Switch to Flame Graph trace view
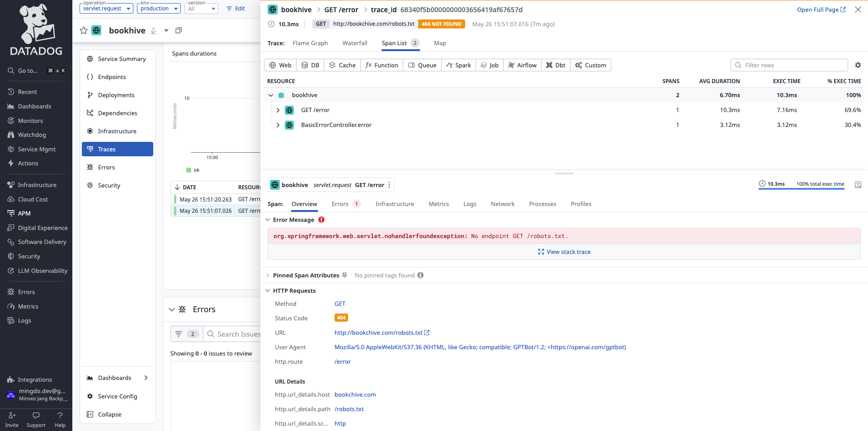The image size is (868, 431). click(x=310, y=43)
